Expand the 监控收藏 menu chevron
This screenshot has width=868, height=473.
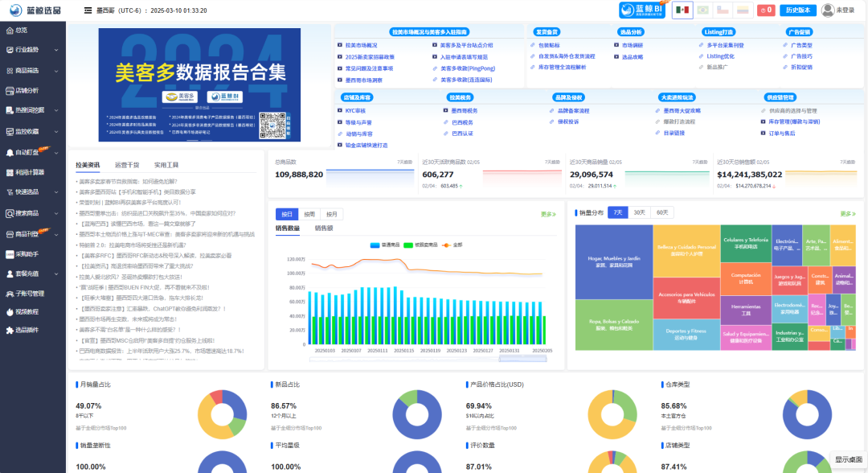coord(56,132)
